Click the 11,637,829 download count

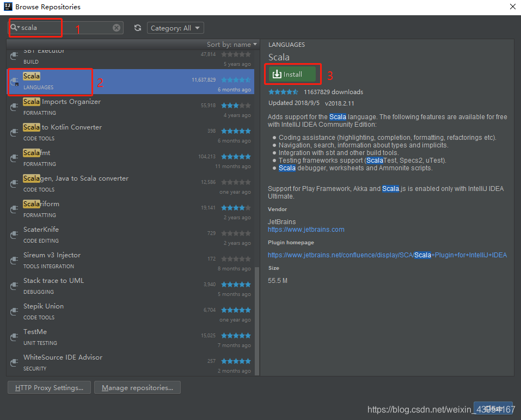click(204, 80)
